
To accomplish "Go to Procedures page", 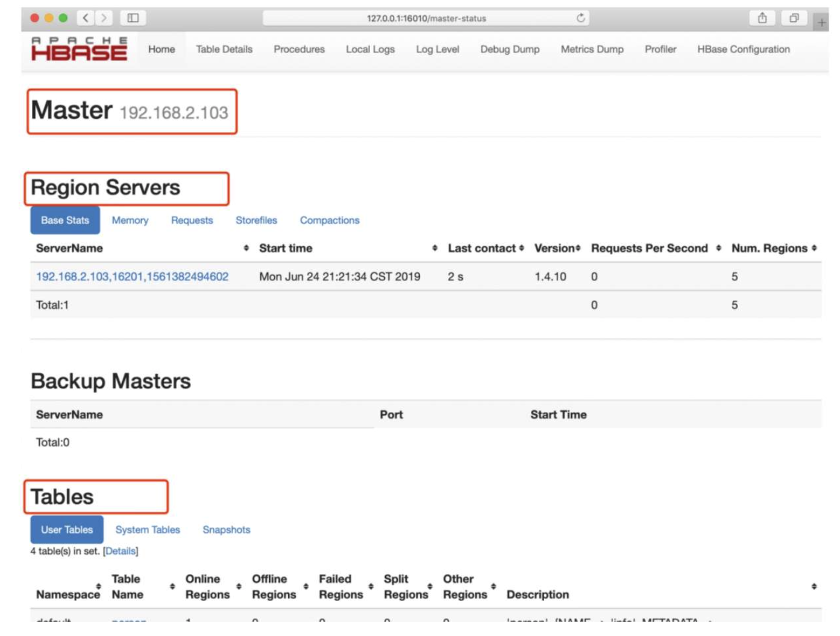I will 299,49.
